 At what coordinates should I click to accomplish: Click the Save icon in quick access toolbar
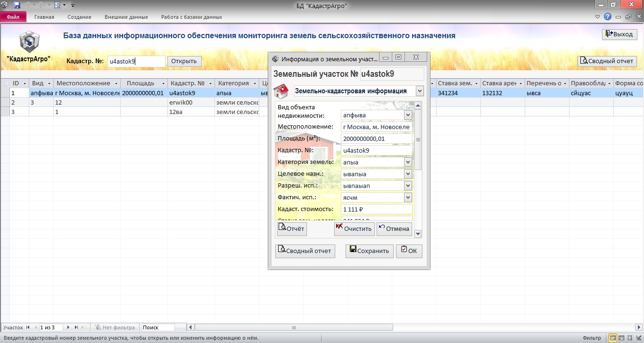pos(17,5)
